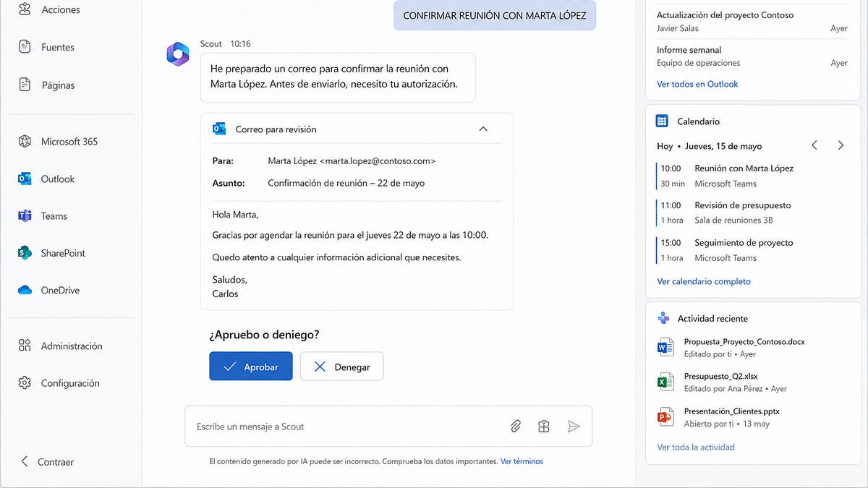
Task: Click the Outlook icon in review card
Action: tap(219, 129)
